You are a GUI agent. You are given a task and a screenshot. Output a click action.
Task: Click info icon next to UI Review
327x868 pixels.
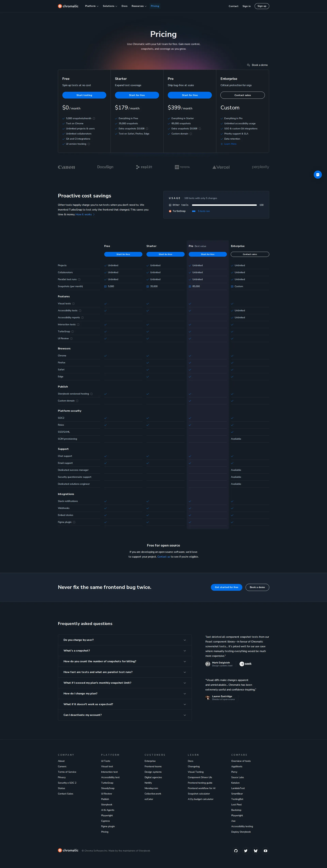(x=71, y=338)
